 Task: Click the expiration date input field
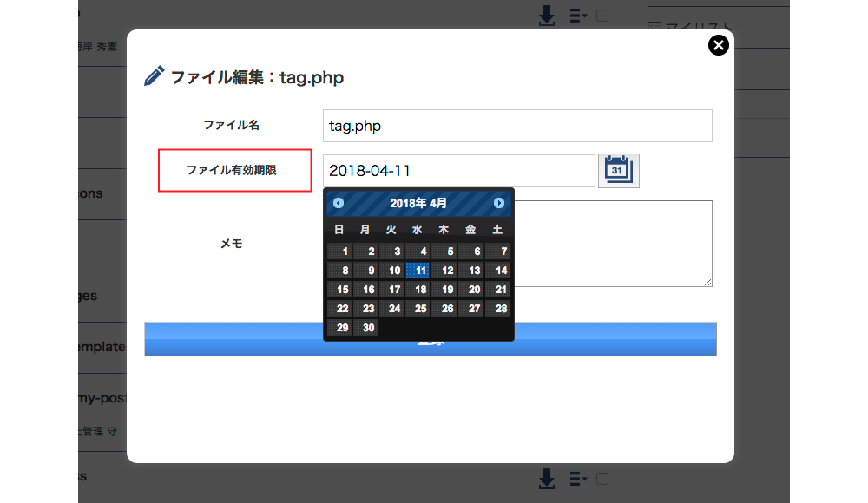[x=459, y=171]
